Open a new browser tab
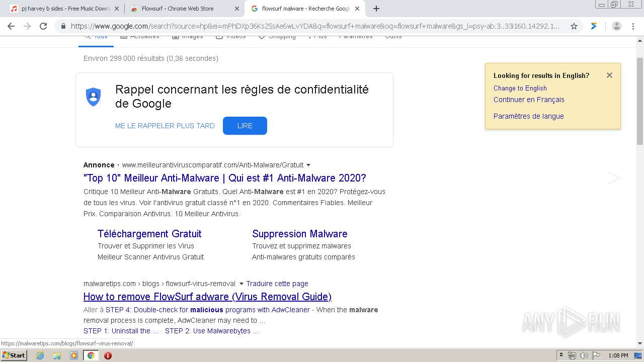 [376, 9]
